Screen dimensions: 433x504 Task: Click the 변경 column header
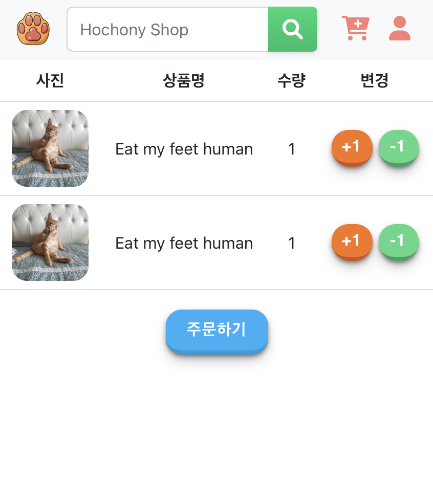point(375,80)
